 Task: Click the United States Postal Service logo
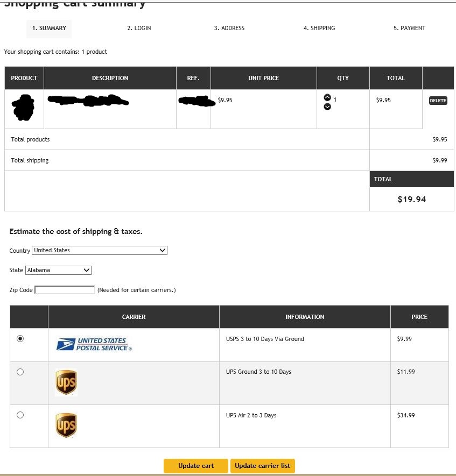(94, 344)
